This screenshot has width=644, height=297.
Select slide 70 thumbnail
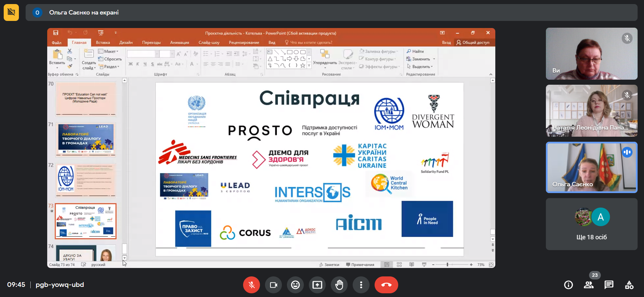pyautogui.click(x=86, y=99)
